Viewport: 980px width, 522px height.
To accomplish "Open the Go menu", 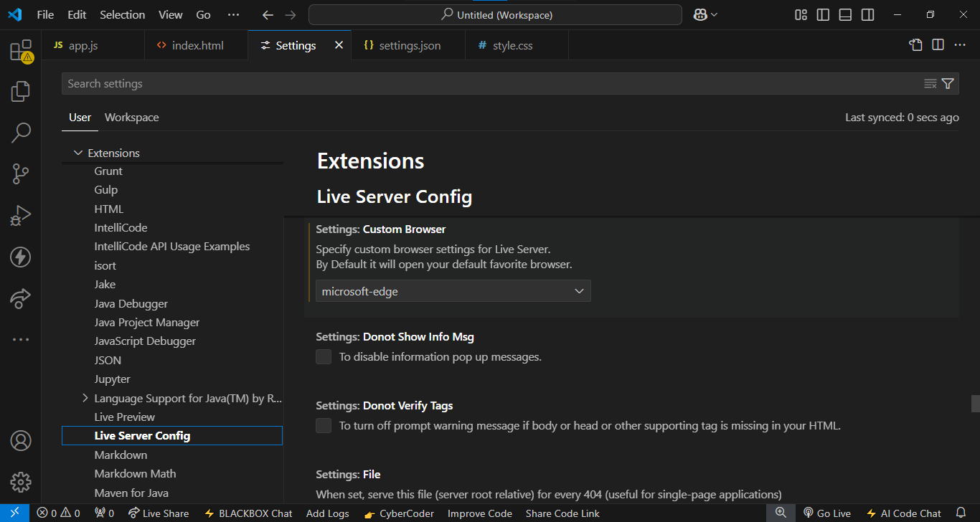I will [204, 14].
